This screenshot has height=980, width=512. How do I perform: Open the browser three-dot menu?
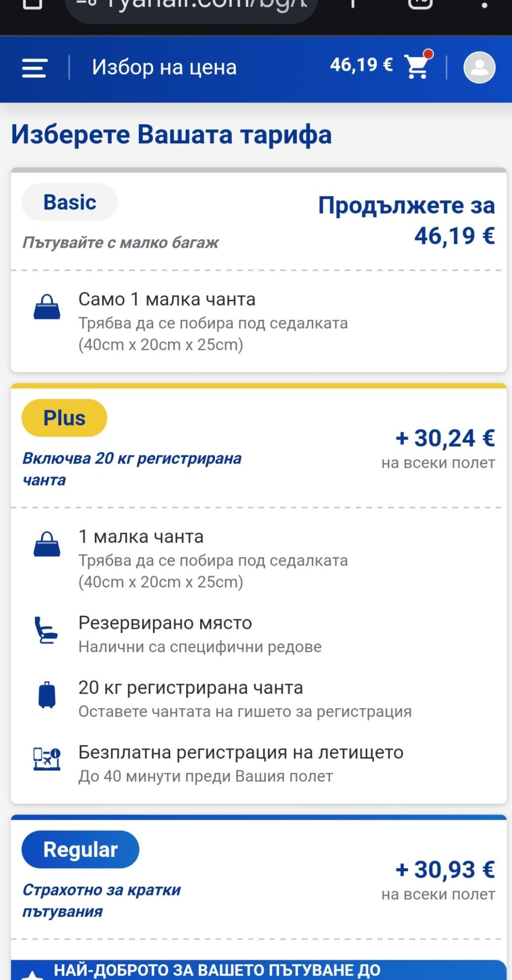[x=484, y=5]
